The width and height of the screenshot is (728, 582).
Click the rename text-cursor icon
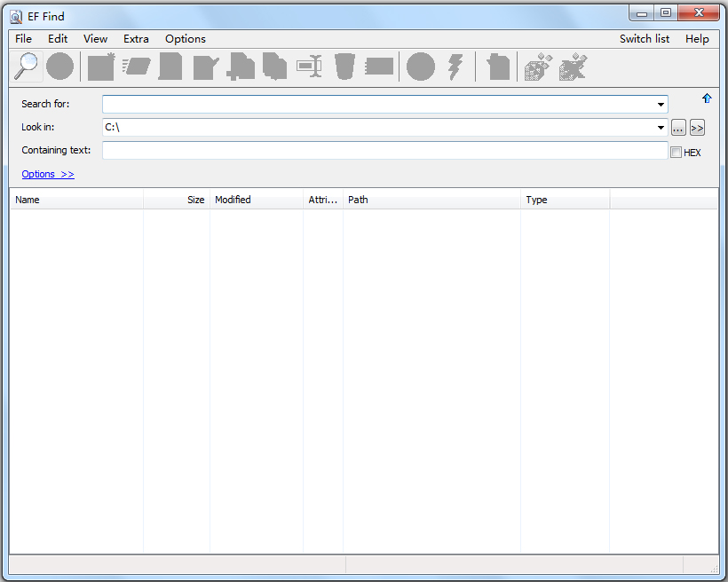click(310, 67)
